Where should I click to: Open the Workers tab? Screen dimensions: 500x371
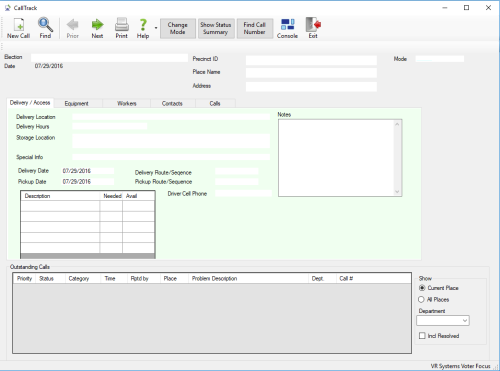pyautogui.click(x=127, y=103)
